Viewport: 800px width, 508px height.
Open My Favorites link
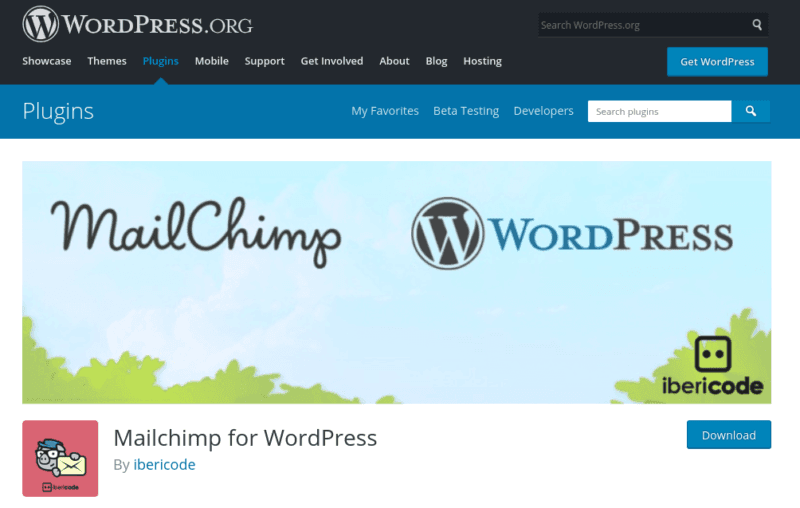[x=385, y=111]
